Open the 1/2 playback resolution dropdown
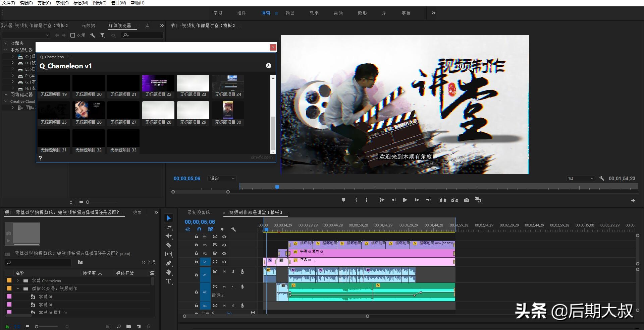The height and width of the screenshot is (330, 644). (x=580, y=179)
